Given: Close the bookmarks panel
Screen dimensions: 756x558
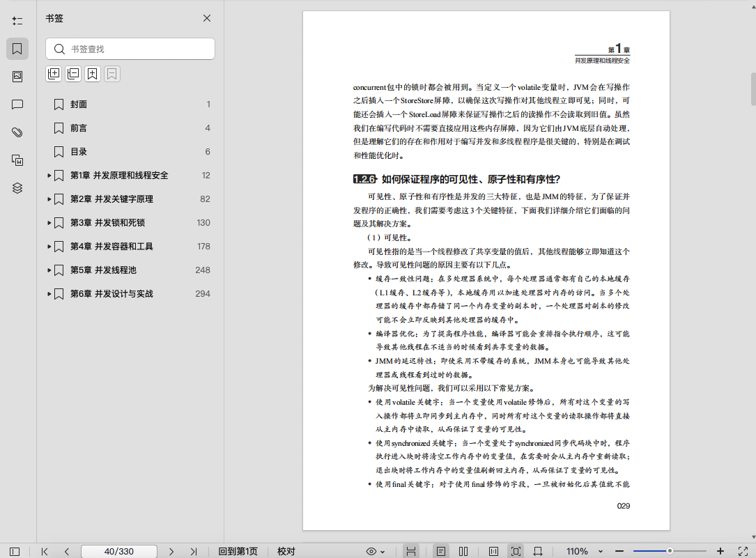Looking at the screenshot, I should [207, 18].
